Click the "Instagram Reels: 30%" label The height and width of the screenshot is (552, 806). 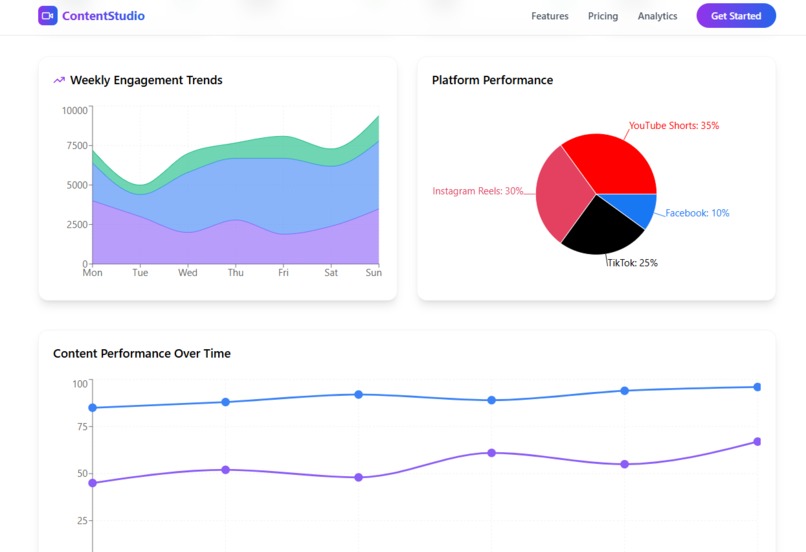pos(478,191)
